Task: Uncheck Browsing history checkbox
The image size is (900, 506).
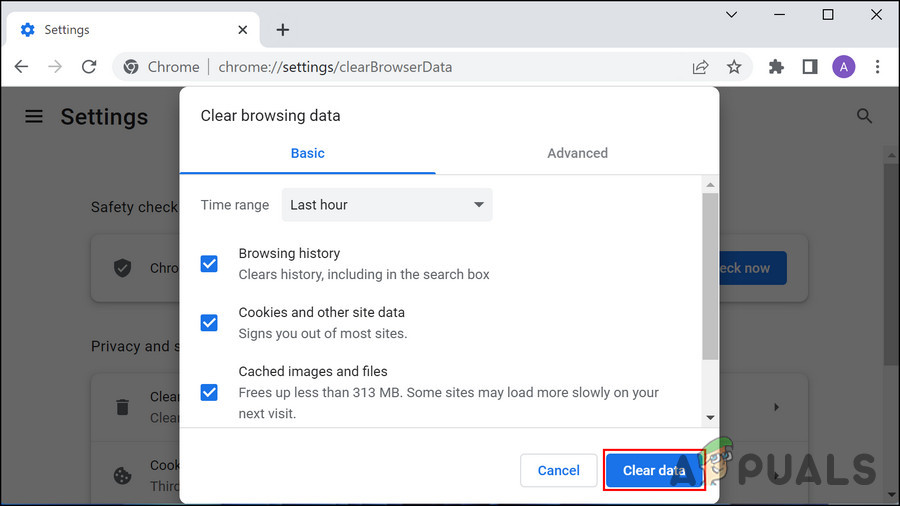Action: 209,264
